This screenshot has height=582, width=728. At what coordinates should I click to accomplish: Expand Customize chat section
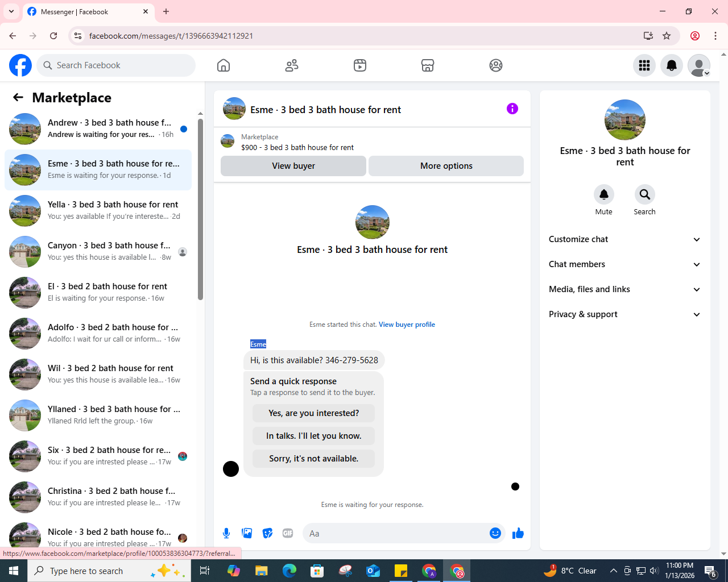(x=625, y=239)
